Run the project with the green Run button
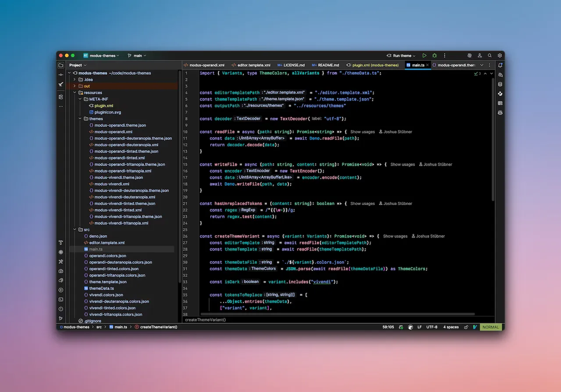Image resolution: width=561 pixels, height=392 pixels. (x=424, y=55)
